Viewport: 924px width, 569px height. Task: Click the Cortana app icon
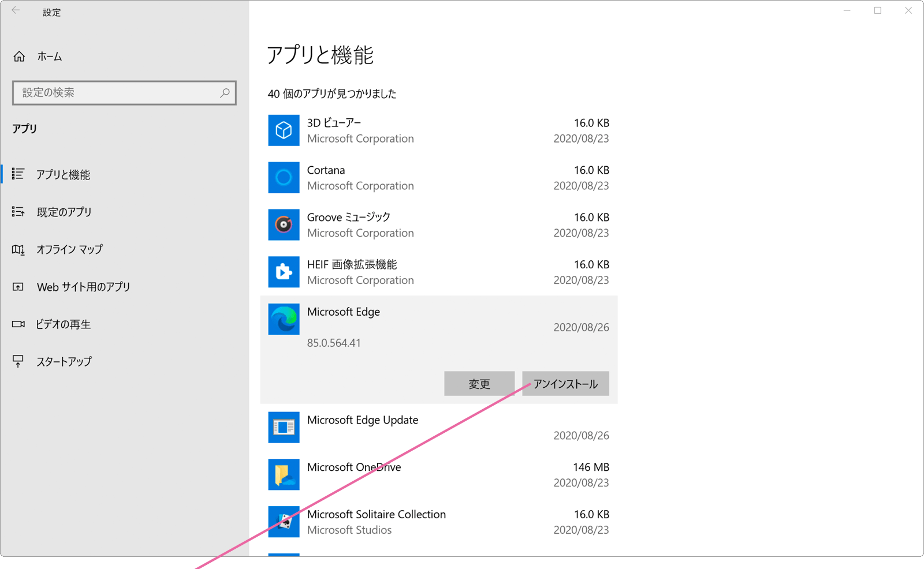point(284,178)
